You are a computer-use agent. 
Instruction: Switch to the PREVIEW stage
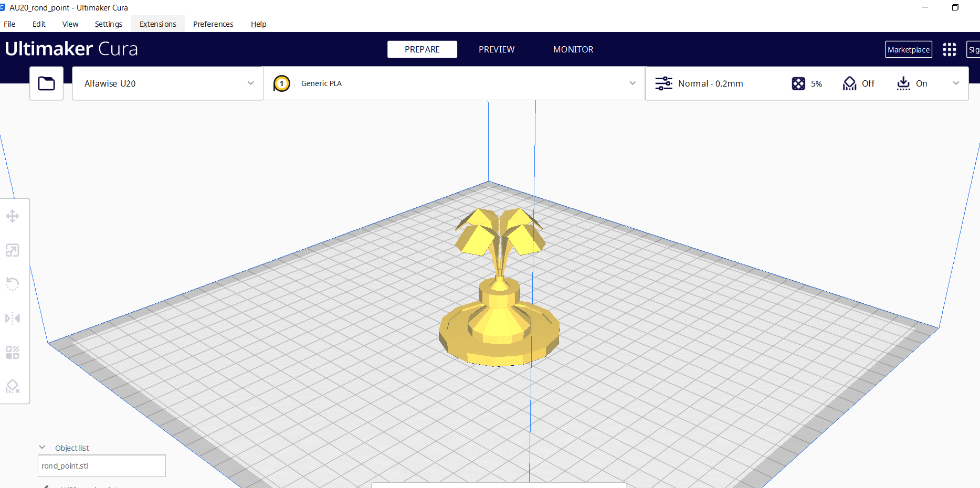click(497, 49)
